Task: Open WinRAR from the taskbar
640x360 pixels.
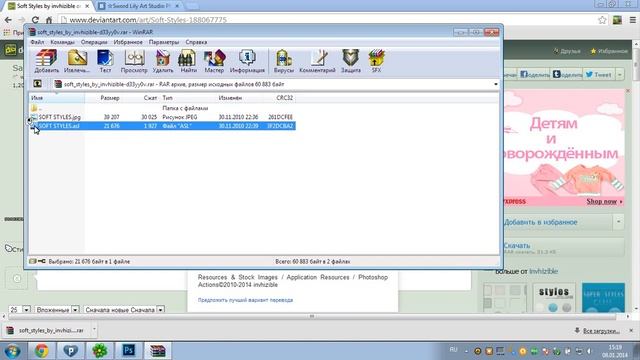Action: coord(158,351)
